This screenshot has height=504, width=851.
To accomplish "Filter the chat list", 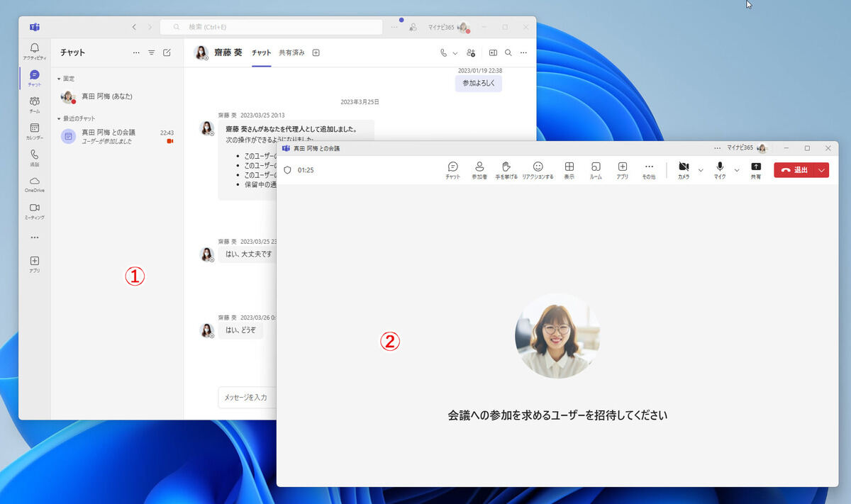I will click(x=151, y=52).
